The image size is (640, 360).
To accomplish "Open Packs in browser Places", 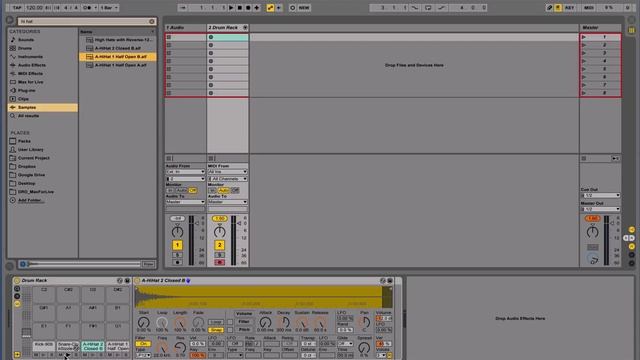I will point(24,141).
